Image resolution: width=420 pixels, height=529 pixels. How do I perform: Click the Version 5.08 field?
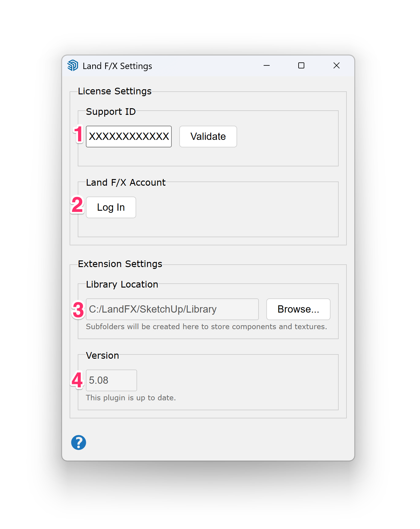tap(111, 380)
